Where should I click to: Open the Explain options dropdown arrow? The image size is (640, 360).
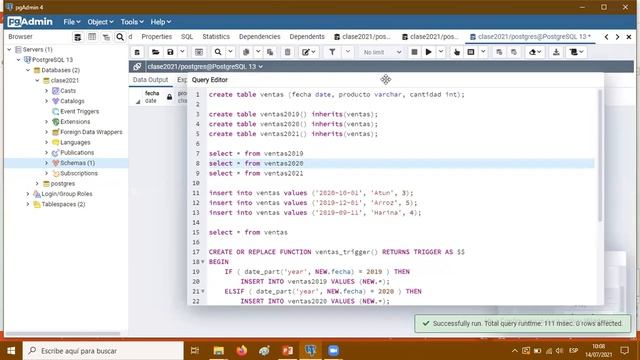point(483,52)
